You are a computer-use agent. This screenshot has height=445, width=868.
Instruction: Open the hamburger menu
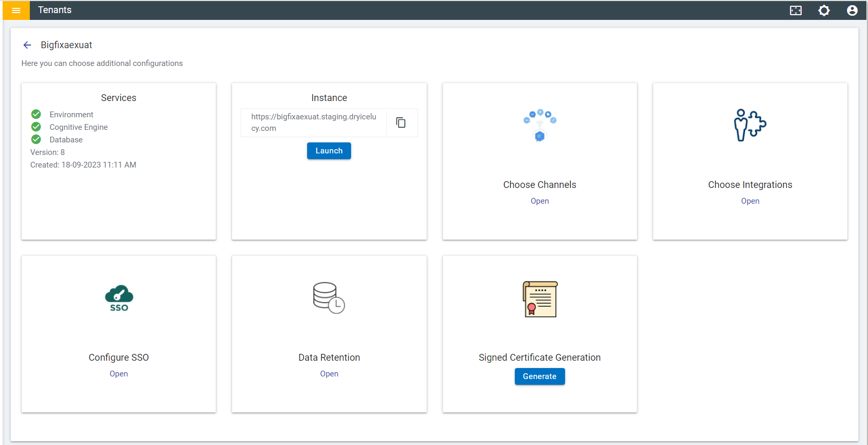[x=16, y=10]
